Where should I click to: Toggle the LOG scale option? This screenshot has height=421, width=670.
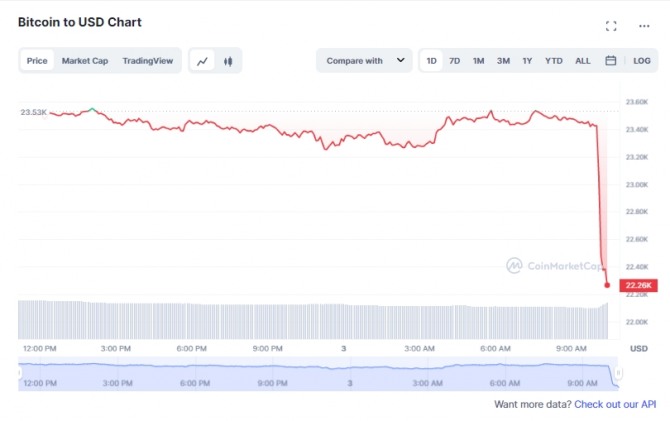642,61
